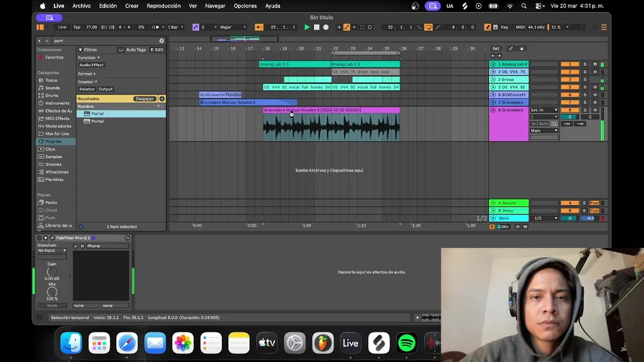Screen dimensions: 644x362
Task: Open Samples category
Action: (x=53, y=157)
